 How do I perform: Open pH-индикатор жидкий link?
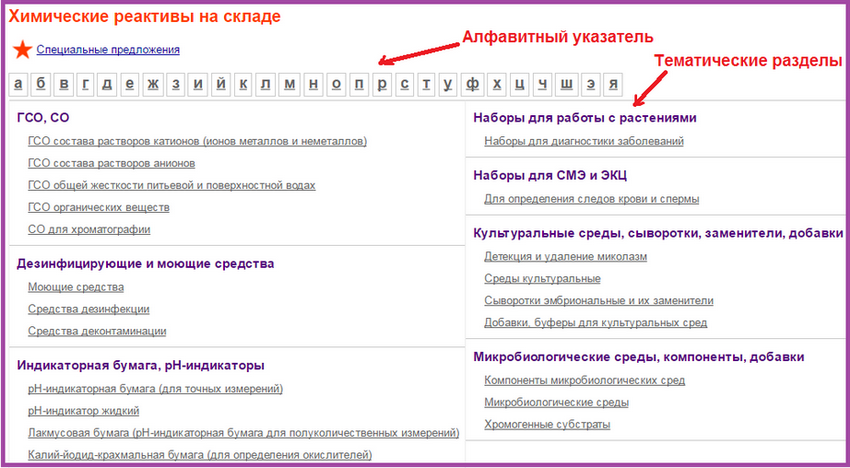(84, 410)
